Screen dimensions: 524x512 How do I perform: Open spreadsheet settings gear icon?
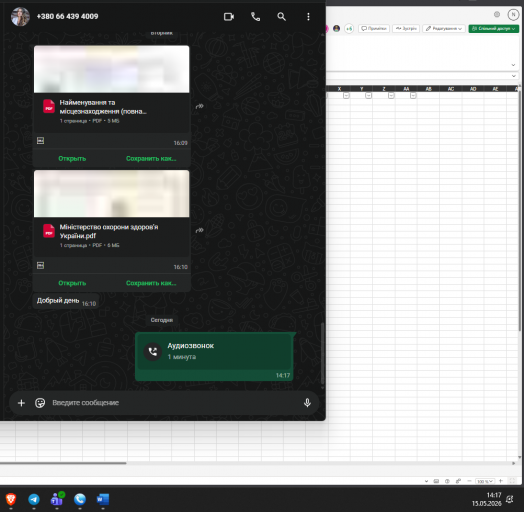coord(497,14)
